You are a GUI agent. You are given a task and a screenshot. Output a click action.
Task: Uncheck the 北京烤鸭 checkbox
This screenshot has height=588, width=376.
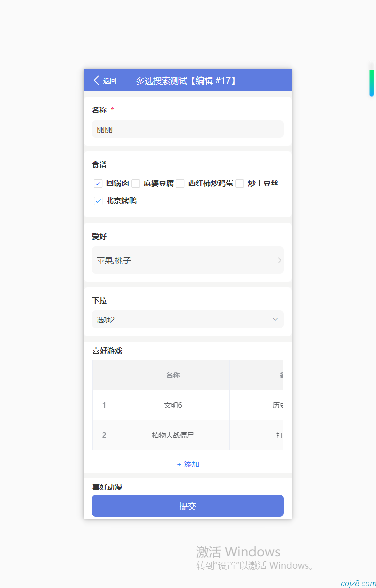coord(98,201)
